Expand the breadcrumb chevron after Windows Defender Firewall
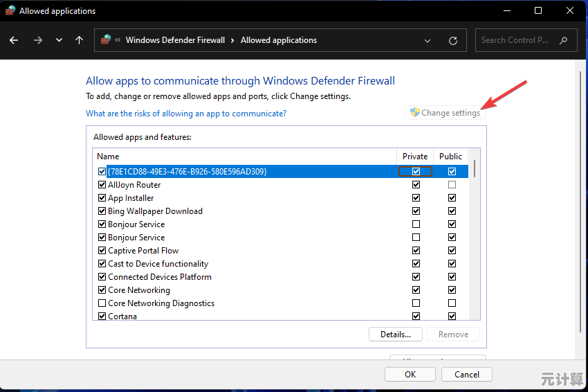Viewport: 588px width, 392px height. 232,40
